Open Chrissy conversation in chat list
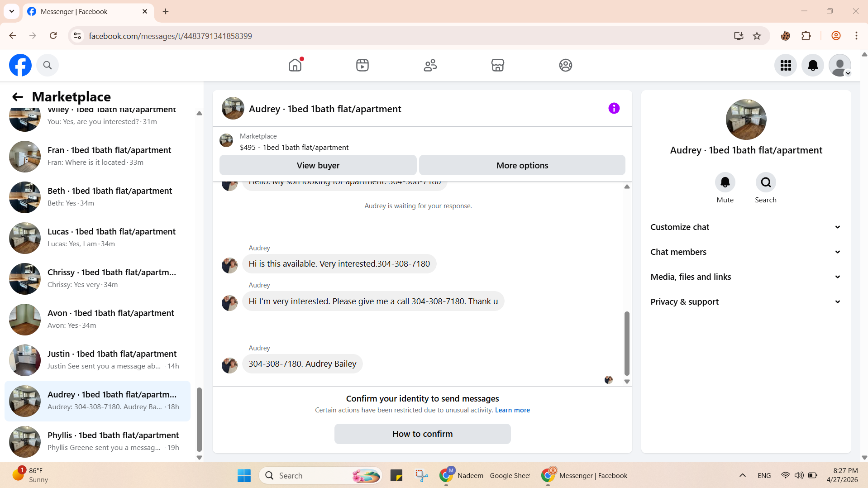The width and height of the screenshot is (868, 488). point(97,278)
